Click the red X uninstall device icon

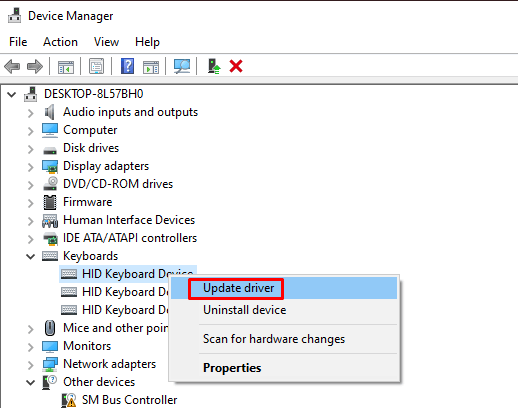236,66
